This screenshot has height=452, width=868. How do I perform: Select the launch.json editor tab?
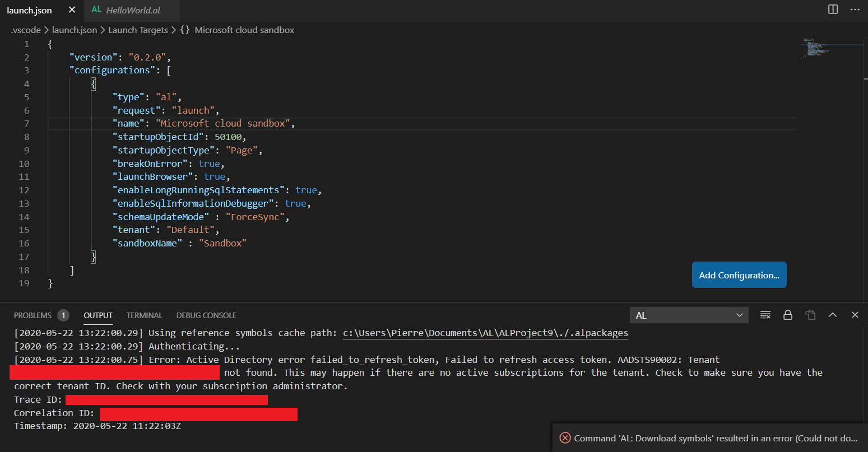[30, 10]
